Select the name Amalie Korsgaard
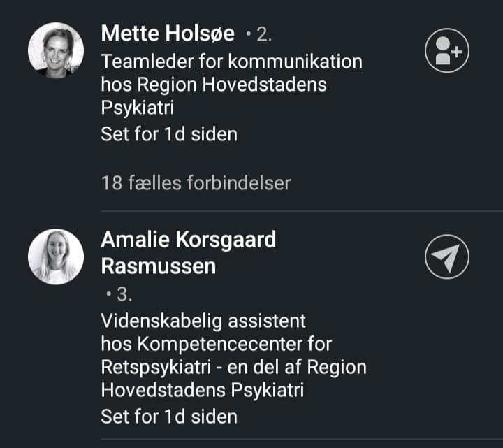This screenshot has width=503, height=448. [x=189, y=240]
